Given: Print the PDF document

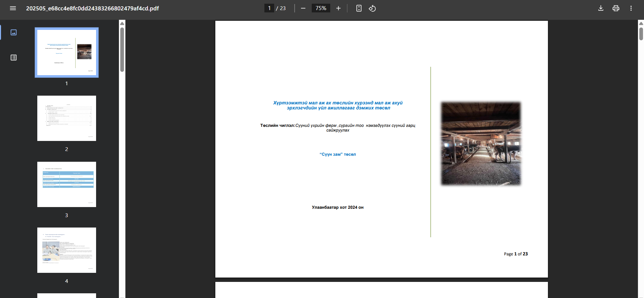Looking at the screenshot, I should click(x=616, y=8).
